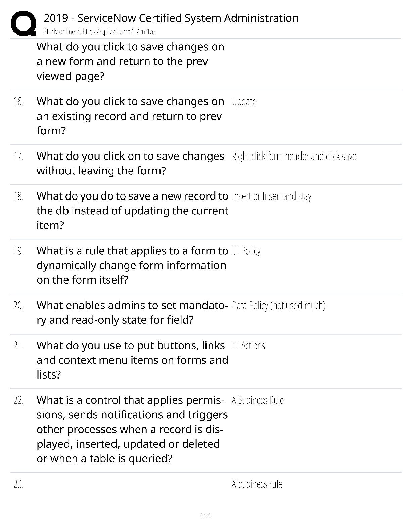
Task: Click the 'Right click form header and click save' answer
Action: click(x=294, y=156)
